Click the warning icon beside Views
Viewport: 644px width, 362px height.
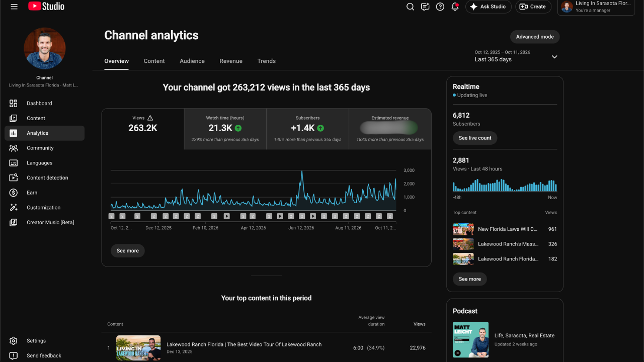150,118
